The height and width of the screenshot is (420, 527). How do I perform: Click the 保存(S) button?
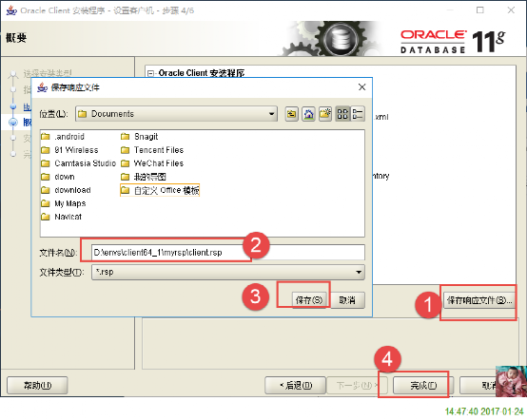(308, 300)
